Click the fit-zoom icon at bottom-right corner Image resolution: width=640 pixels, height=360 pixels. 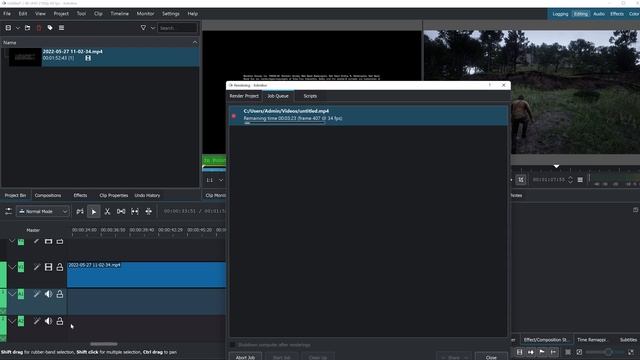[631, 352]
